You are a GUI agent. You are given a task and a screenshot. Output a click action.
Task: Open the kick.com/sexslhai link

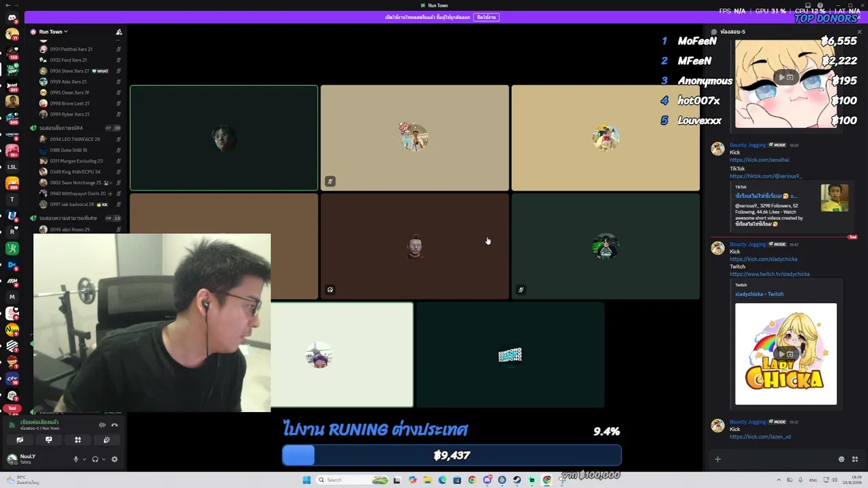759,160
